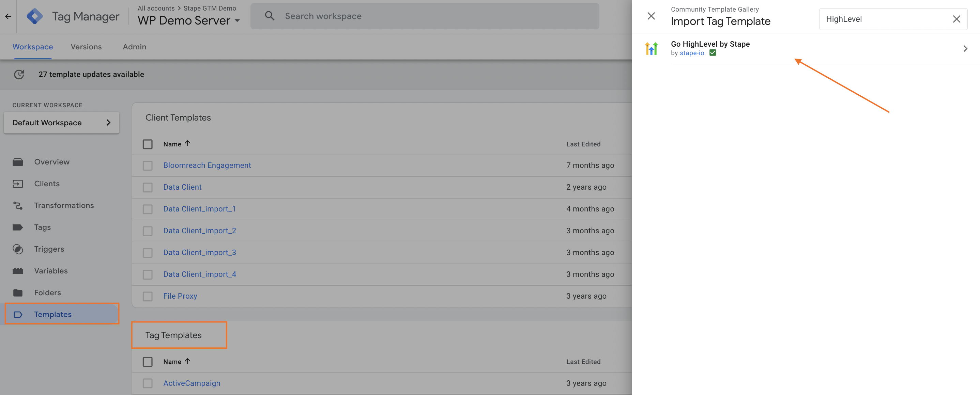This screenshot has width=980, height=395.
Task: Open the WP Demo Server container dropdown
Action: (x=189, y=20)
